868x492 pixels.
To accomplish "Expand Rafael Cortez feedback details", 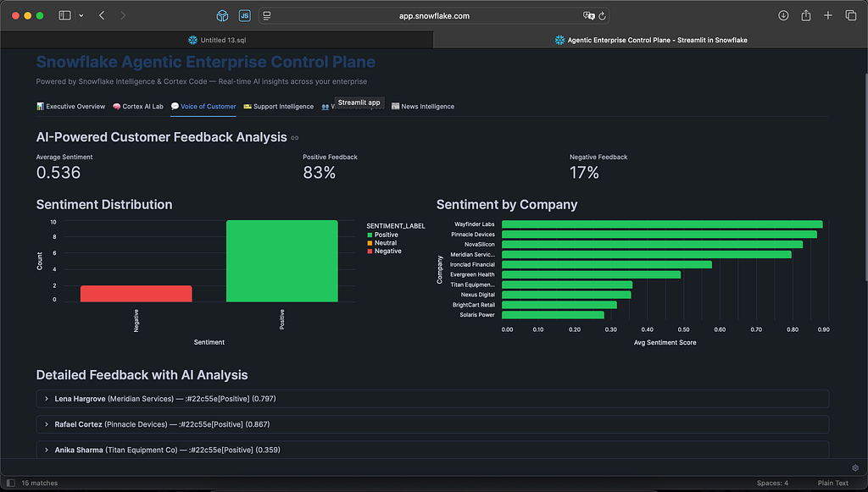I will 432,424.
